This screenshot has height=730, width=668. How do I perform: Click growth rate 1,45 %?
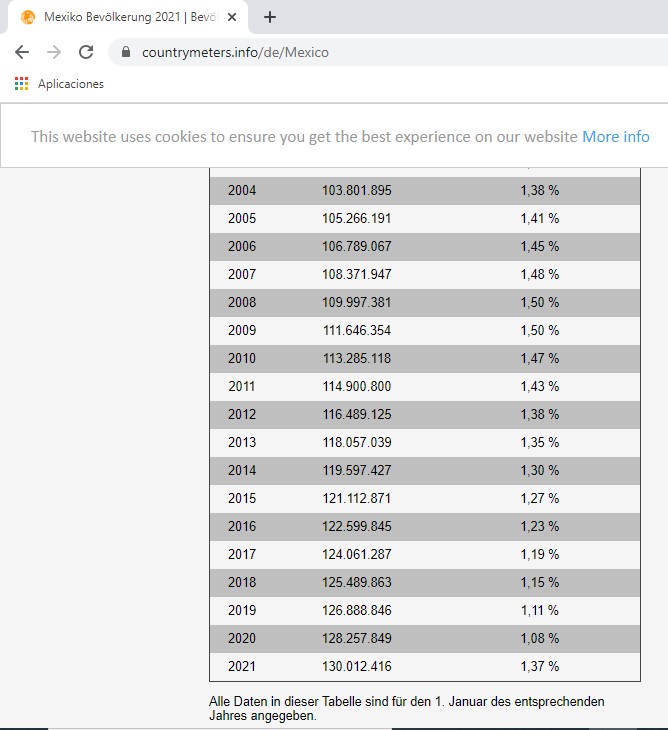click(x=540, y=246)
